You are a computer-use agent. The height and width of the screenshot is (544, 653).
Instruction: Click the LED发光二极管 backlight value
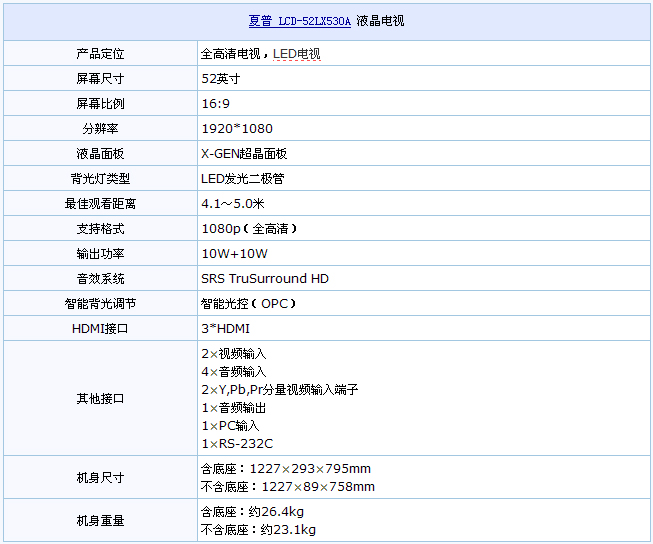tap(242, 178)
